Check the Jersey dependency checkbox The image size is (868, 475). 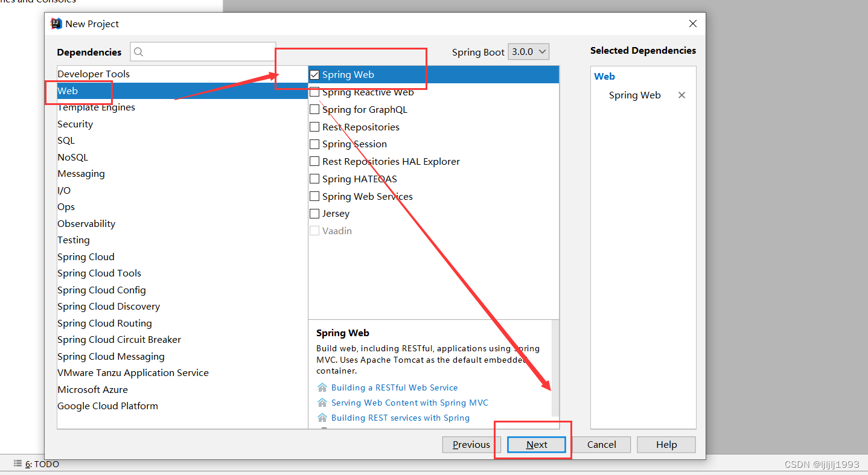tap(314, 214)
